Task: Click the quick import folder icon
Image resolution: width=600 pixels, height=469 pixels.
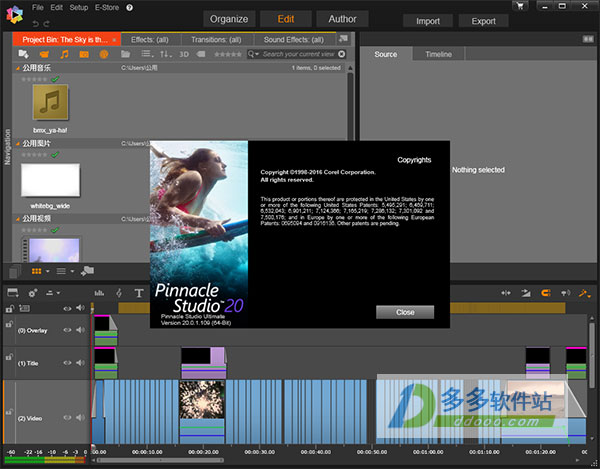Action: tap(88, 271)
